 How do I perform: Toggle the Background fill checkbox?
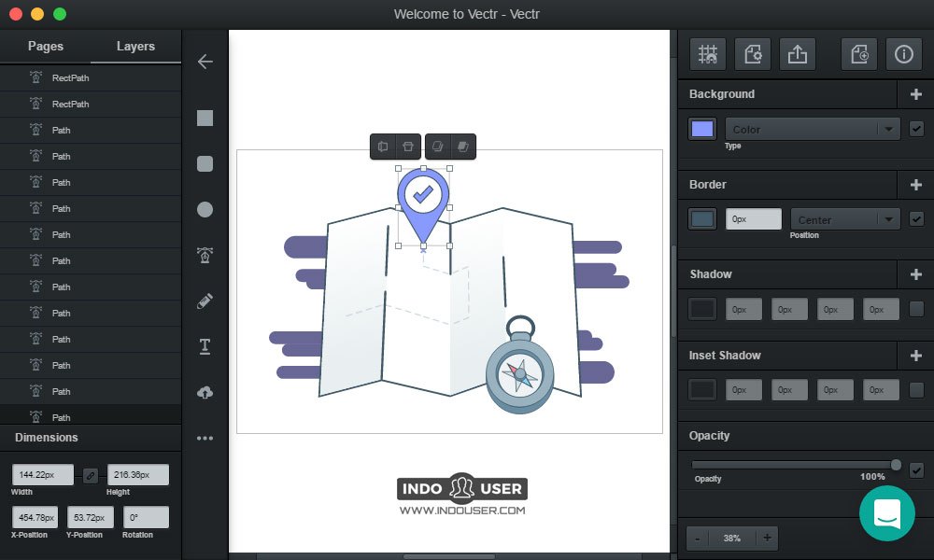(x=917, y=129)
